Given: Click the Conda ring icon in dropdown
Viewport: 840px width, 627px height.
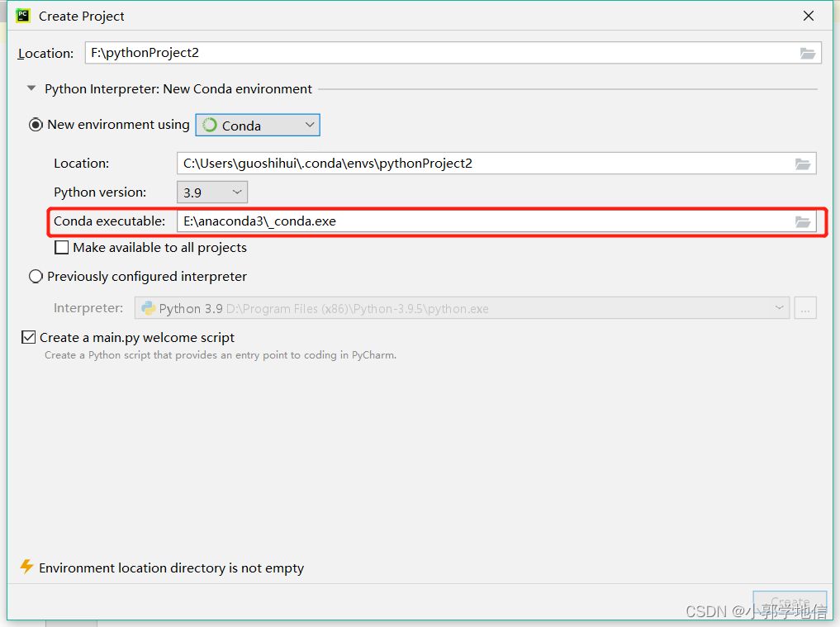Looking at the screenshot, I should coord(210,125).
